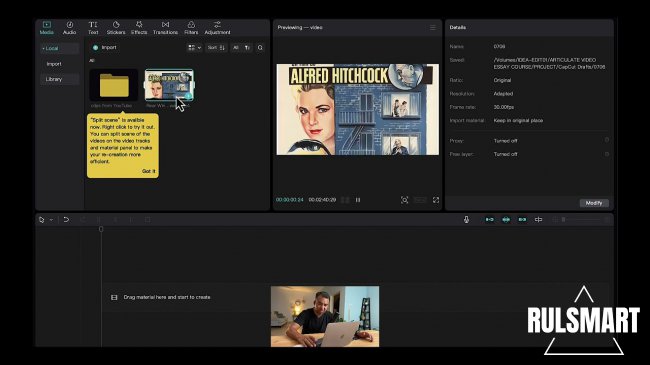Click the preview focus scan icon
Screen dimensions: 650x365
[405, 200]
